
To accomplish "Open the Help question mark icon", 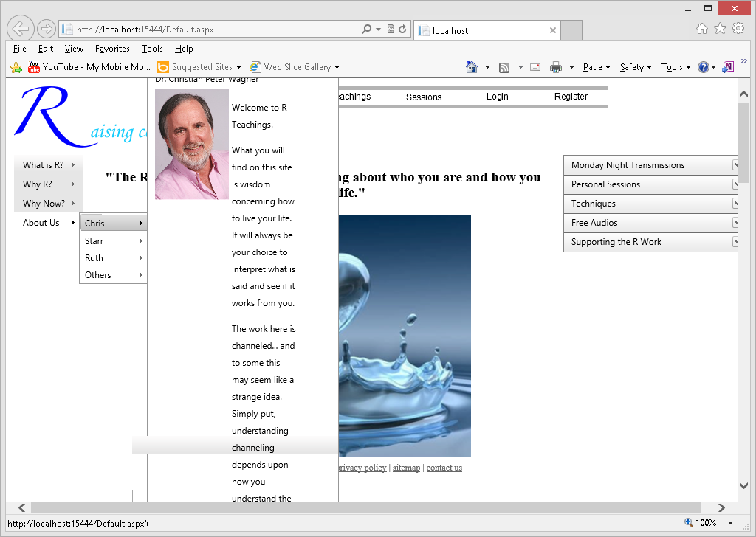I will pyautogui.click(x=704, y=67).
